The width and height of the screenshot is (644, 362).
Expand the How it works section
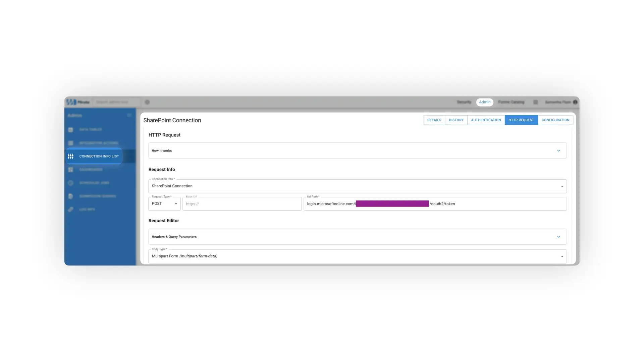coord(558,150)
